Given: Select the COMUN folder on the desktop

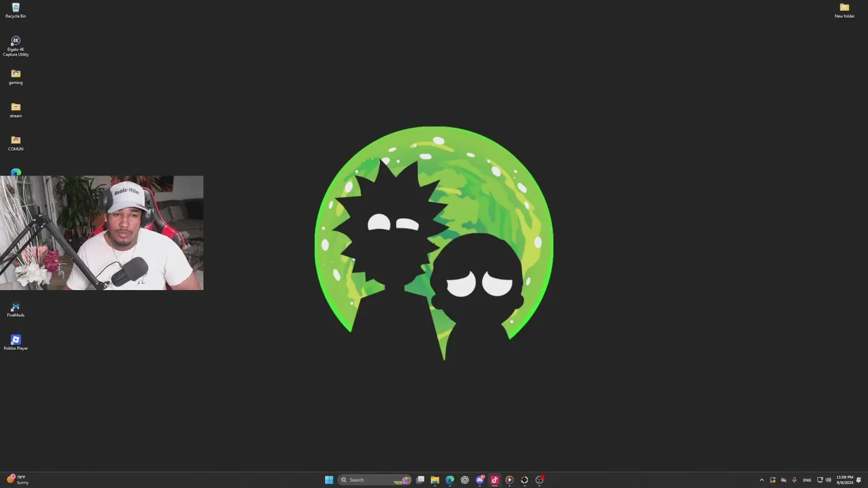Looking at the screenshot, I should [16, 143].
